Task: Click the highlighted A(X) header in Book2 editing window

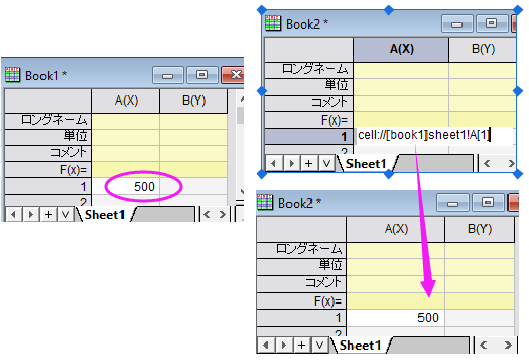Action: (x=401, y=49)
